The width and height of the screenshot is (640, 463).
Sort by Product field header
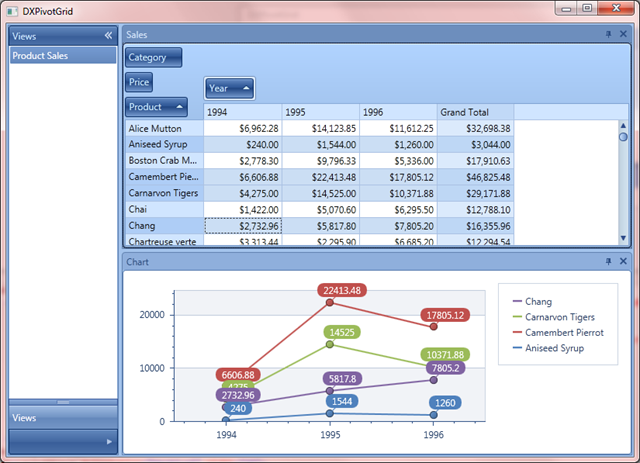tap(156, 107)
